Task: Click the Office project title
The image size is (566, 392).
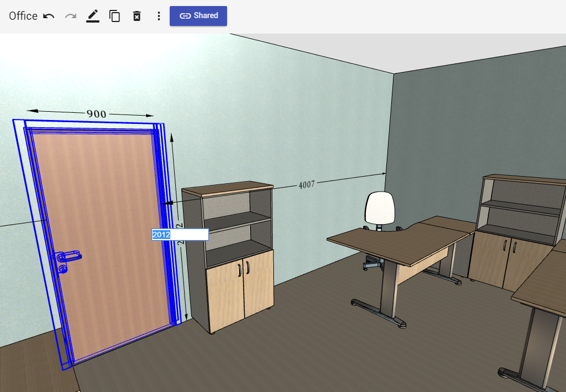Action: click(x=23, y=16)
